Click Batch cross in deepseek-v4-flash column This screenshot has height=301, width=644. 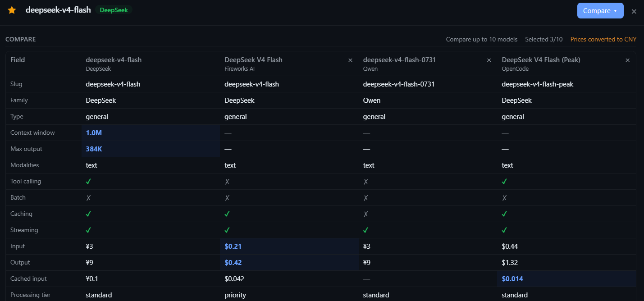click(x=89, y=198)
